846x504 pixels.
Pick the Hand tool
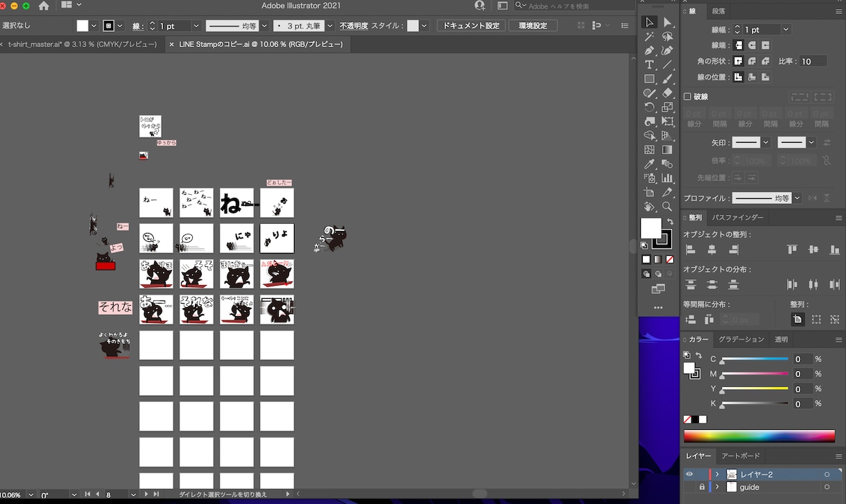point(649,207)
